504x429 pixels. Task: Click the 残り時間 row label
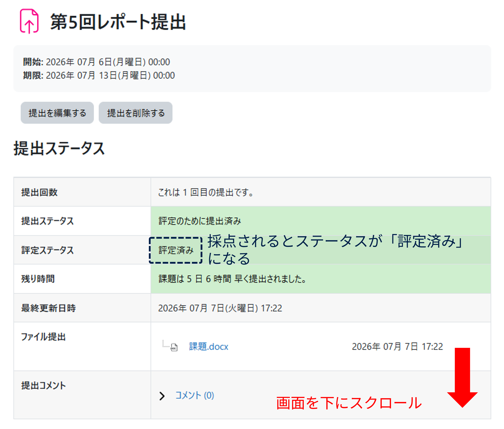coord(38,279)
